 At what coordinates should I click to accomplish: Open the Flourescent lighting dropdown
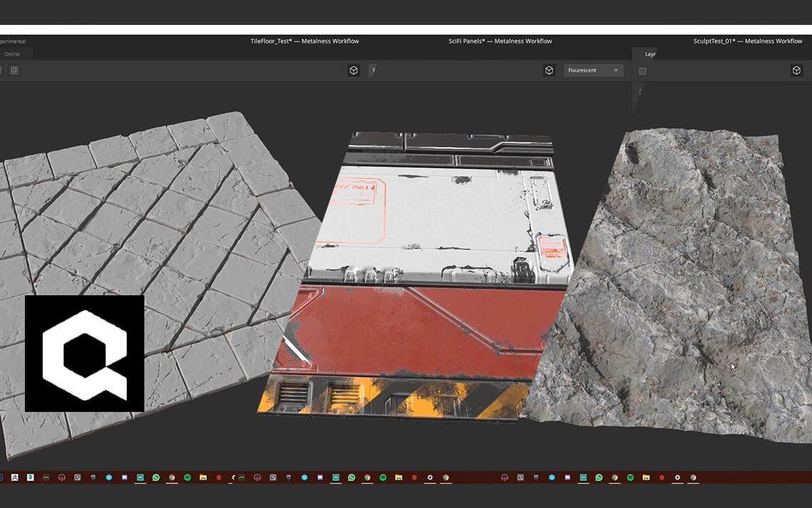(x=593, y=70)
